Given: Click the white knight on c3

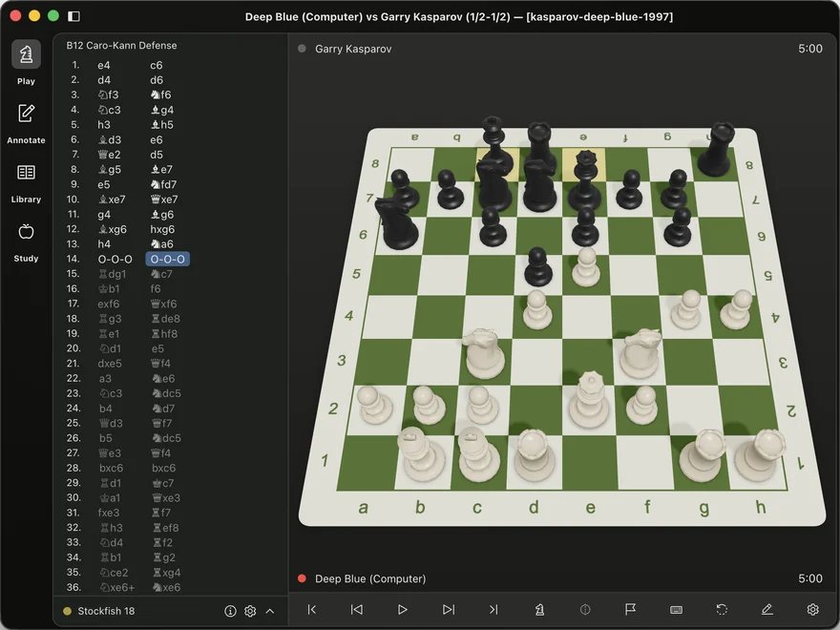Looking at the screenshot, I should [483, 353].
